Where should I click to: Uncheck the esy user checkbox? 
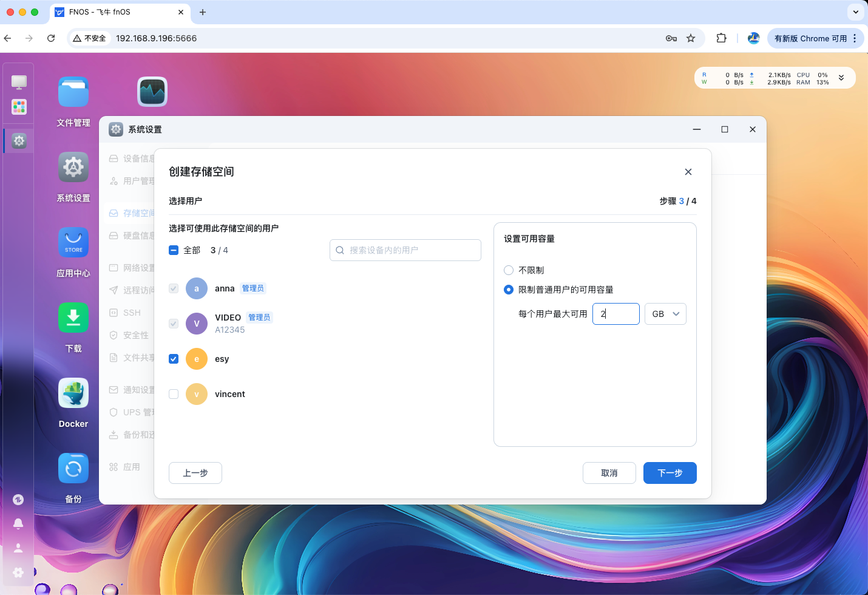click(x=174, y=359)
